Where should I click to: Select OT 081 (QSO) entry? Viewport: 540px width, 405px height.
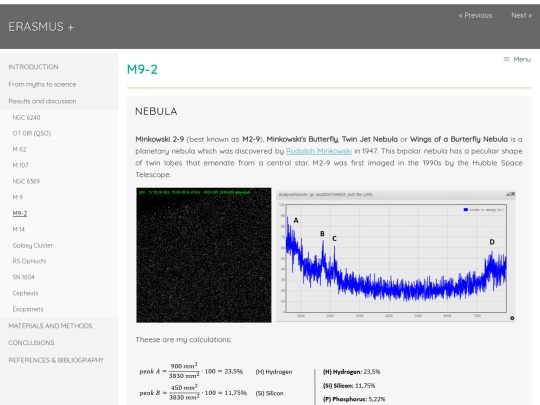tap(32, 133)
